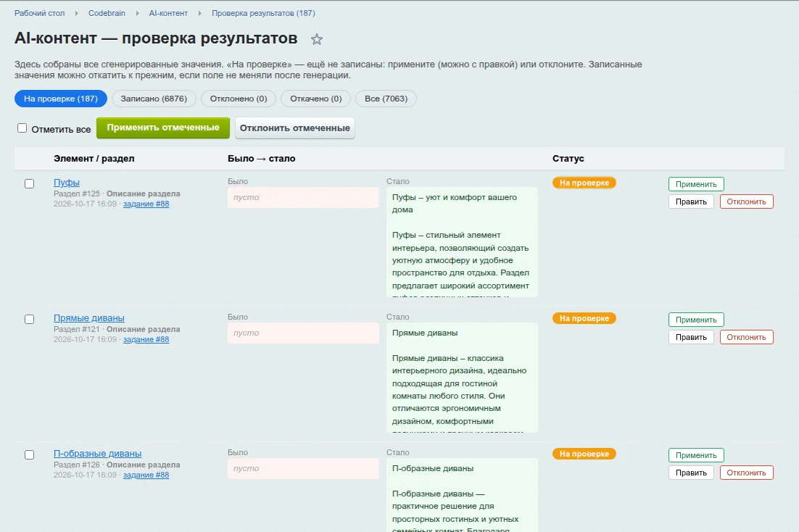Click 'На проверке' status badge in П-образные диваны row
799x532 pixels.
tap(584, 454)
